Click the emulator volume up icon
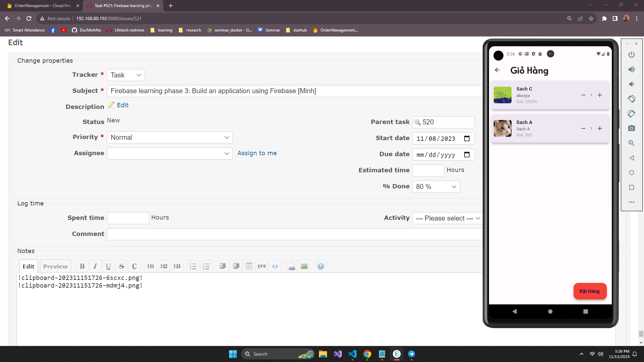Image resolution: width=644 pixels, height=362 pixels. (632, 69)
